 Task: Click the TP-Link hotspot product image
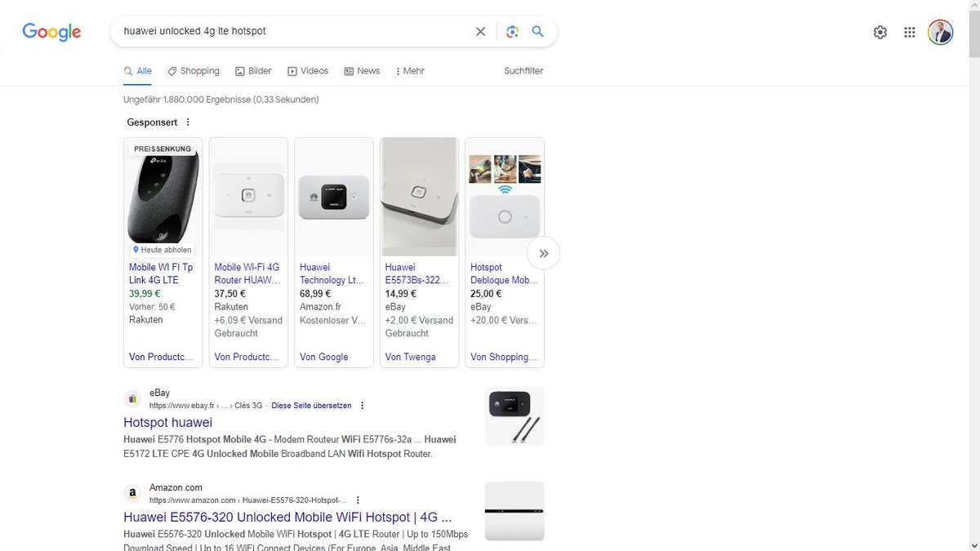point(163,197)
